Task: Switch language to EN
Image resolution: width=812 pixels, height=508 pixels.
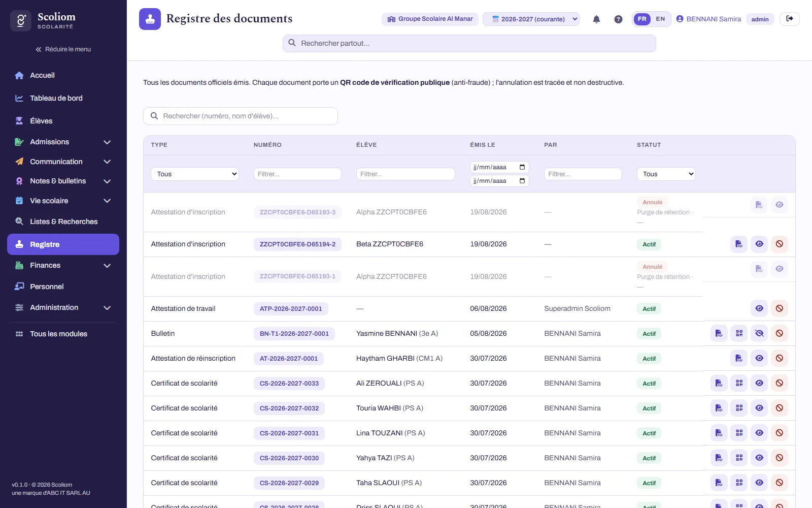Action: pyautogui.click(x=660, y=19)
